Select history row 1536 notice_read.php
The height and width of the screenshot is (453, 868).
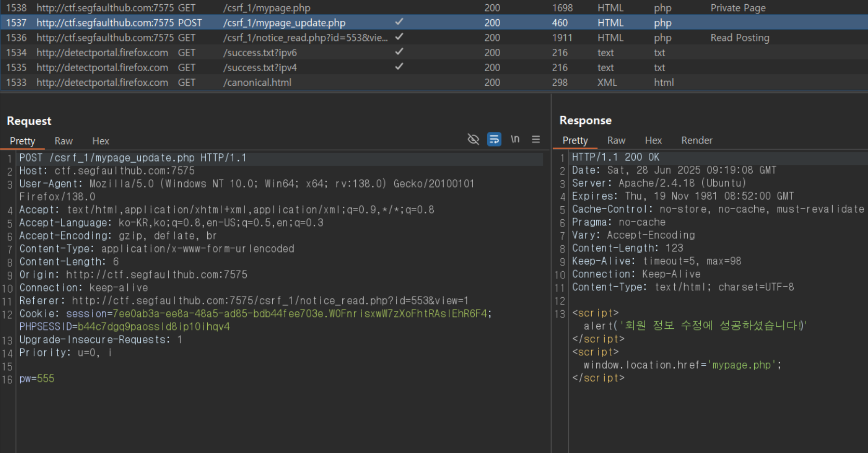(434, 38)
